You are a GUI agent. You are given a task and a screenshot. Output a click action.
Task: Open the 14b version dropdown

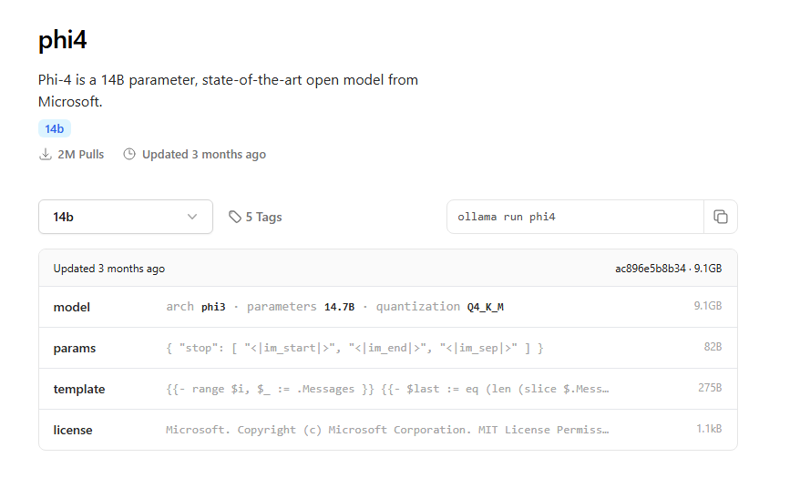click(x=126, y=217)
